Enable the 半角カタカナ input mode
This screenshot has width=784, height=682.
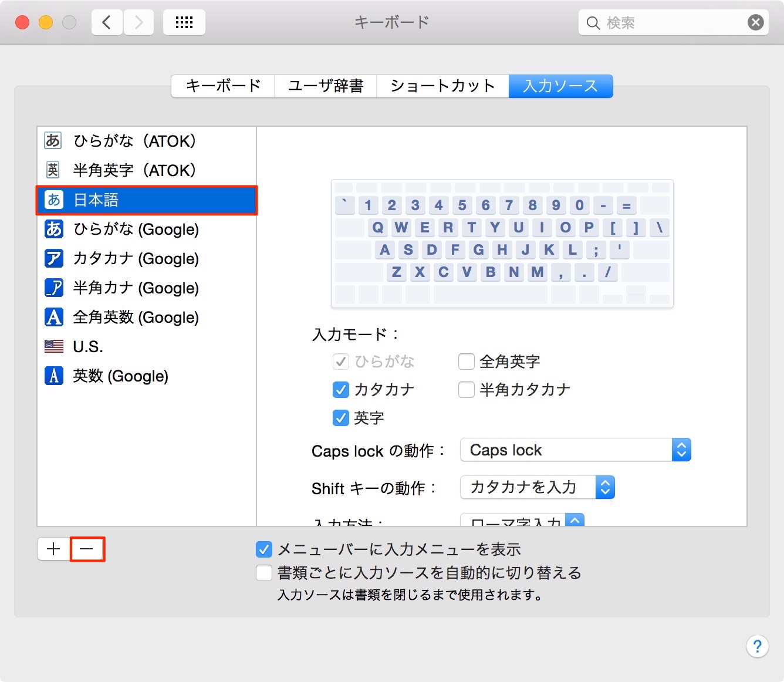pos(467,390)
